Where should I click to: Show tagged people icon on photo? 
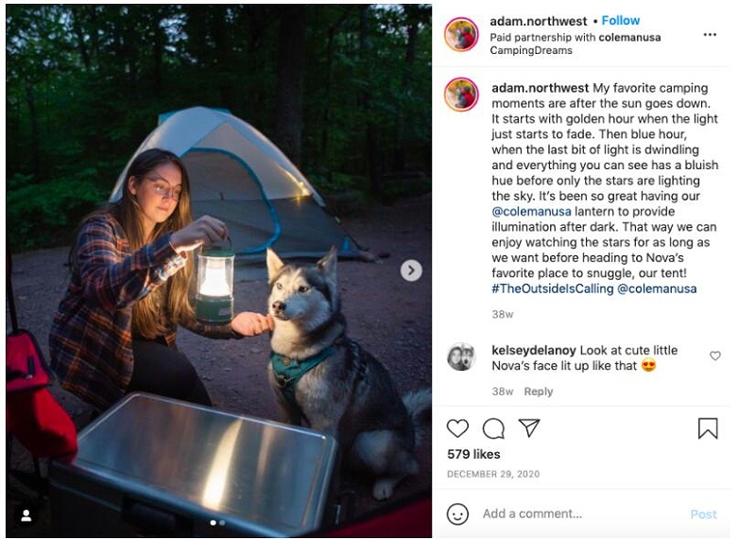(26, 515)
